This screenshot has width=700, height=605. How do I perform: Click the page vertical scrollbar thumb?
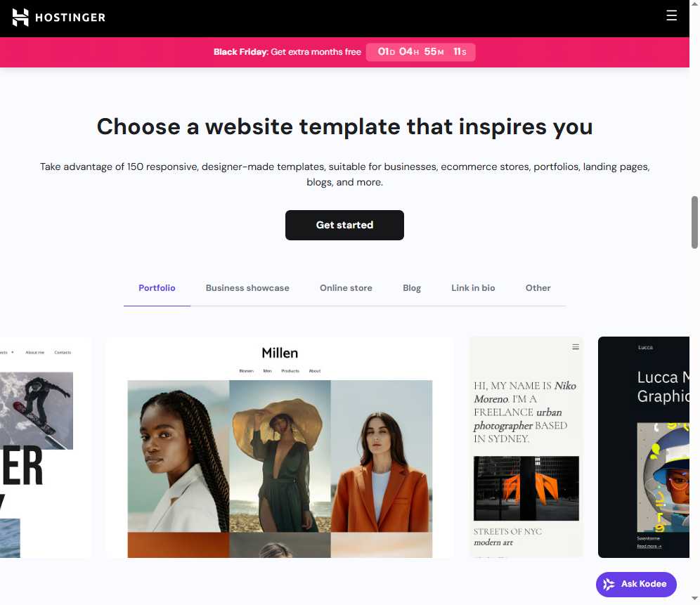[694, 222]
